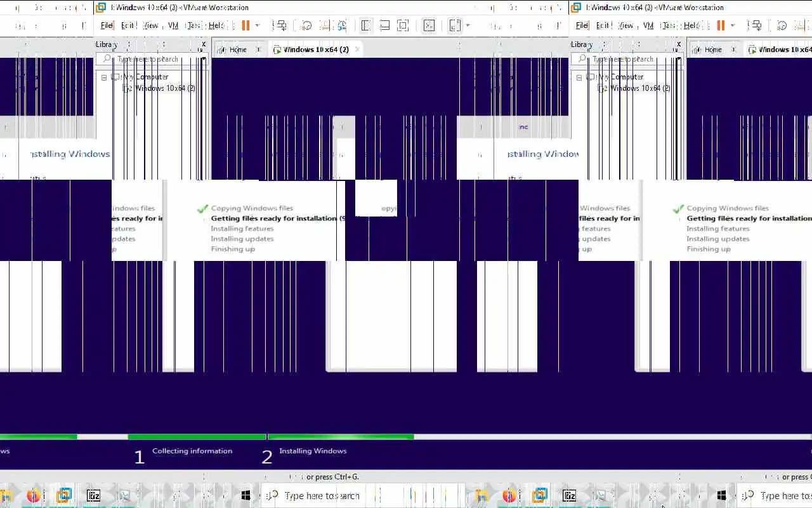Click the green installation progress bar segment under the white panels

tap(341, 437)
